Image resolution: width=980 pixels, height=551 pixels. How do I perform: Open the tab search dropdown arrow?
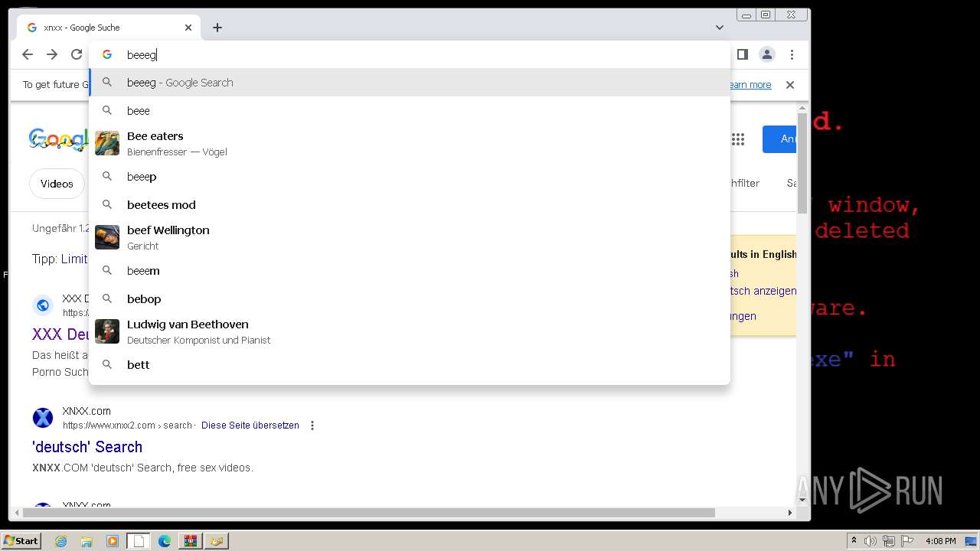tap(720, 28)
